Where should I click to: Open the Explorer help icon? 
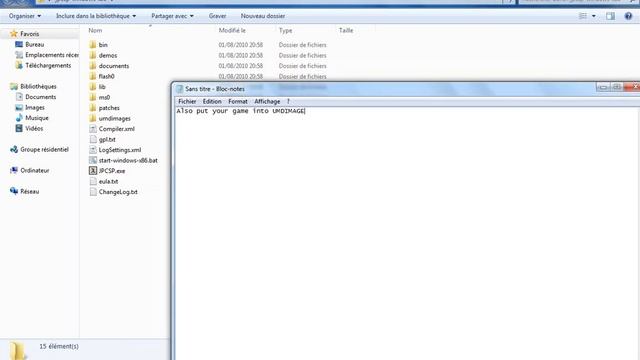tap(628, 16)
